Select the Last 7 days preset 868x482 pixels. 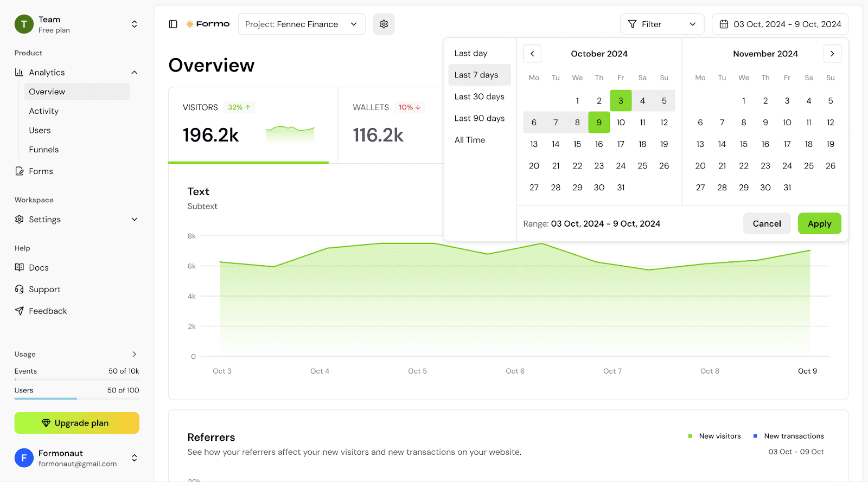pos(480,75)
